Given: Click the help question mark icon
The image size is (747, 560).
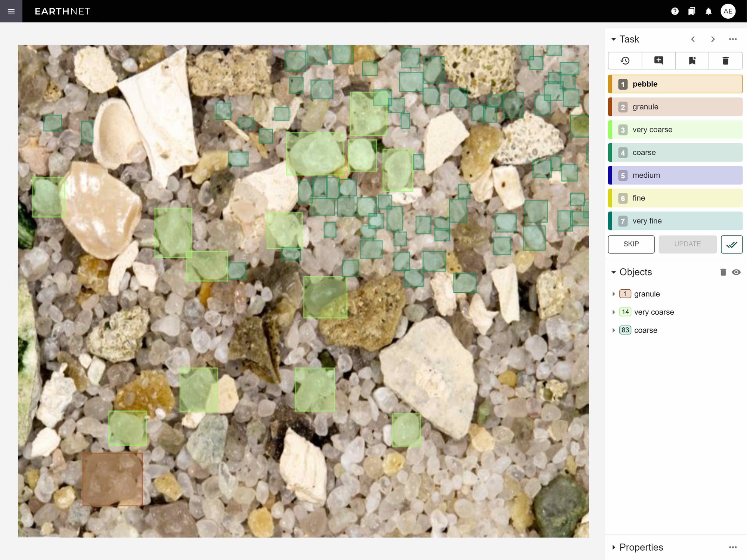Looking at the screenshot, I should coord(675,11).
